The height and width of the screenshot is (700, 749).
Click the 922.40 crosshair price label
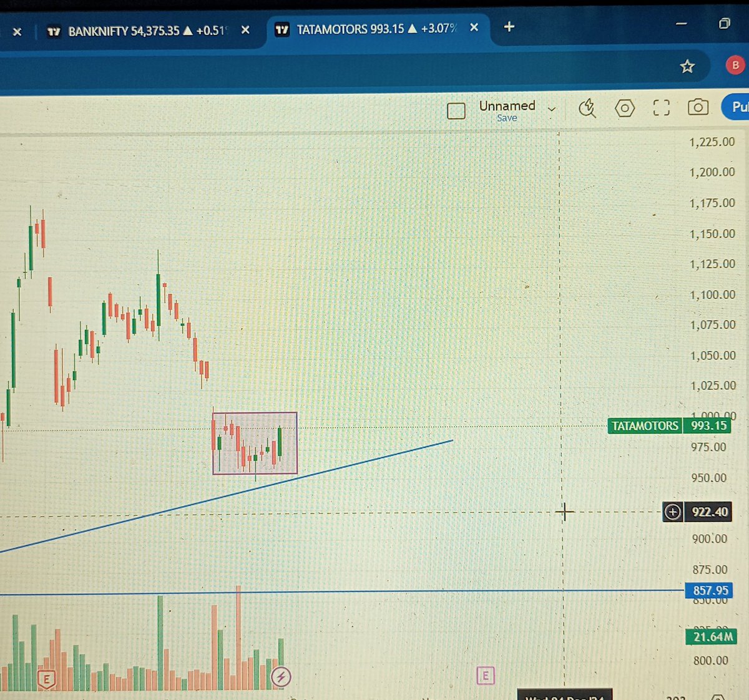(x=710, y=512)
